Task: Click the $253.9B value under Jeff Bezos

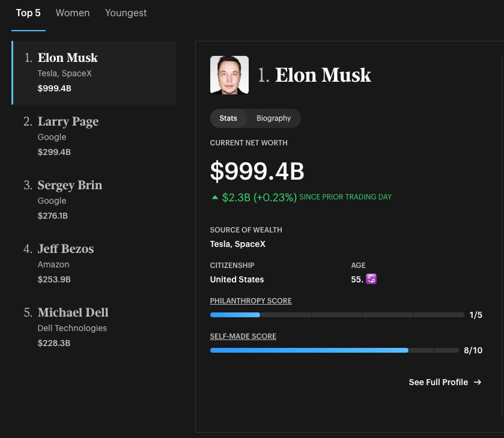Action: (54, 279)
